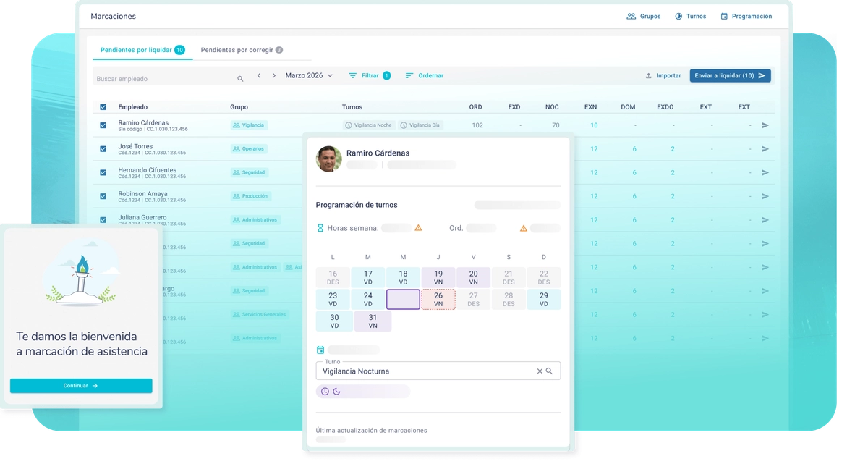Image resolution: width=868 pixels, height=464 pixels.
Task: Click the NOC value 70
Action: click(556, 125)
